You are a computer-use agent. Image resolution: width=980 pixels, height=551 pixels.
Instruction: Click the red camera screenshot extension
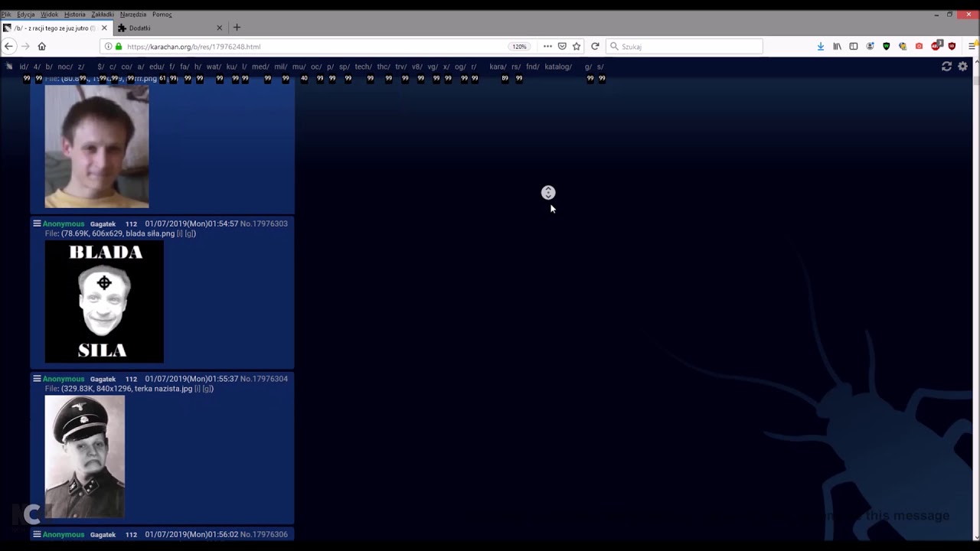(x=920, y=47)
